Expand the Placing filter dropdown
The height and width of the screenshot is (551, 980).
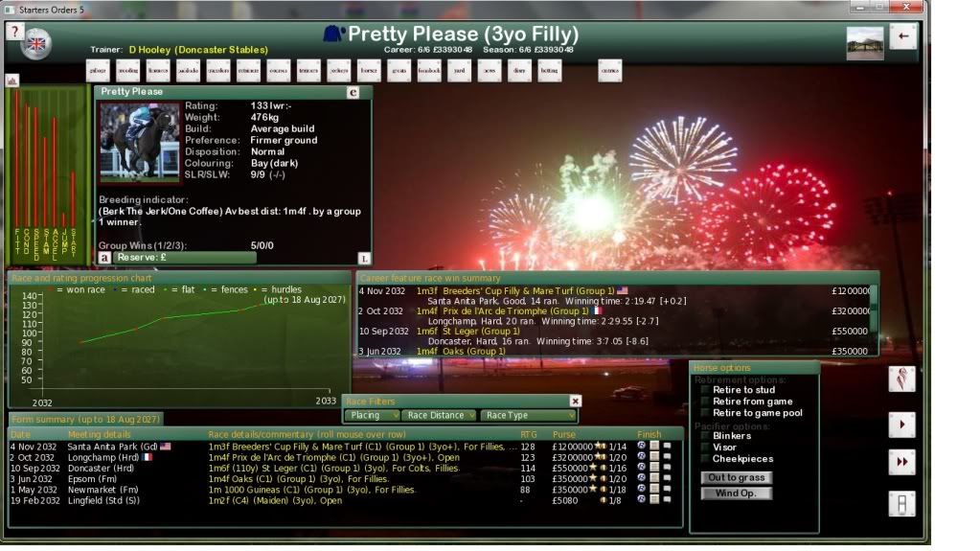[x=372, y=415]
